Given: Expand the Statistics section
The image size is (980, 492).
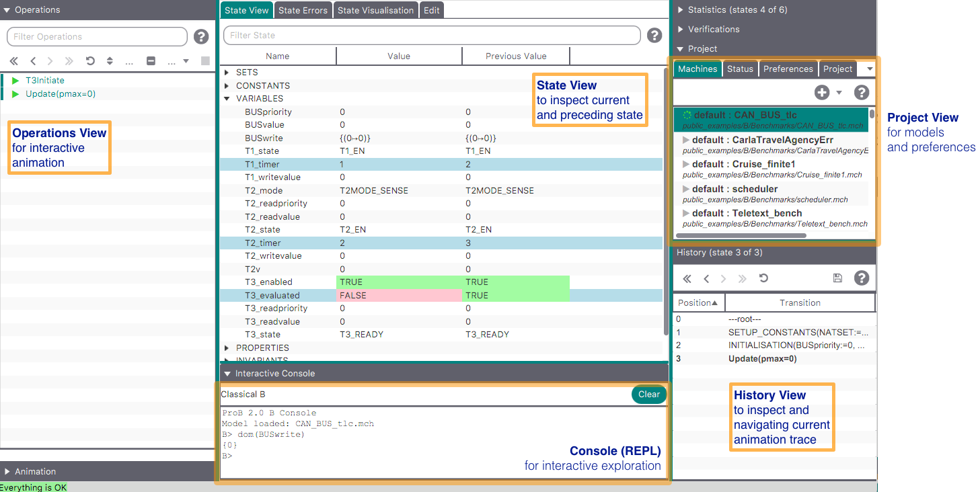Looking at the screenshot, I should (x=681, y=10).
